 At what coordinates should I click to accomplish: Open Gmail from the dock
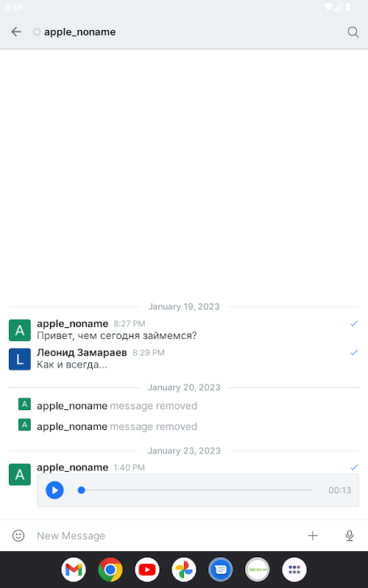click(x=74, y=570)
